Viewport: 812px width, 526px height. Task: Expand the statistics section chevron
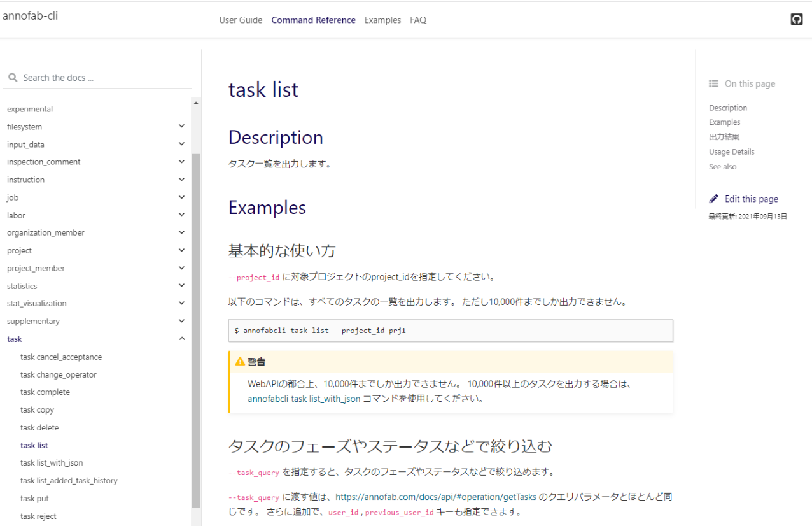coord(182,285)
